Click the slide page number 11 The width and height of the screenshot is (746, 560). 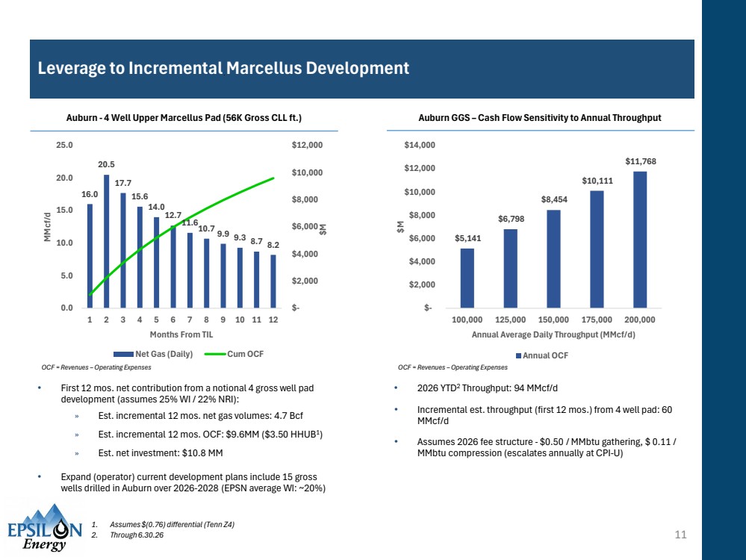(680, 535)
